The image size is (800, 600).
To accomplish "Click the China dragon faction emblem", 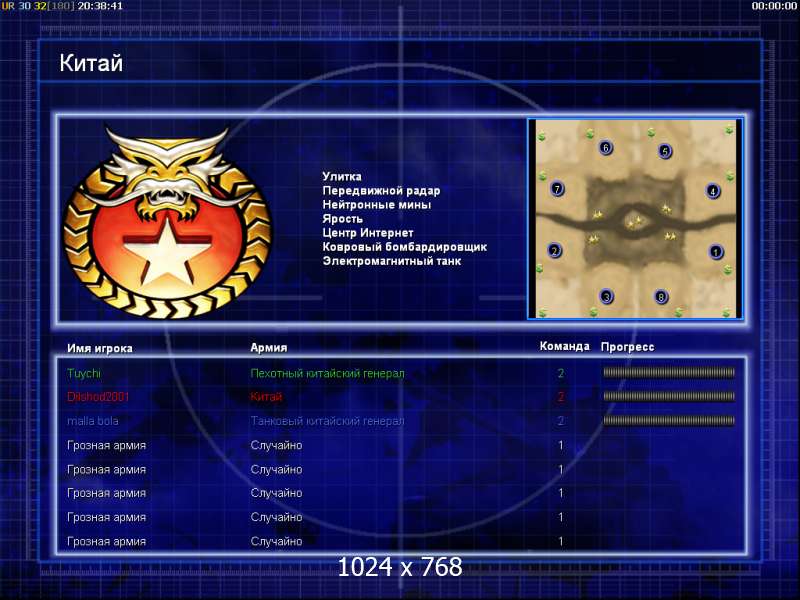I will [x=167, y=222].
